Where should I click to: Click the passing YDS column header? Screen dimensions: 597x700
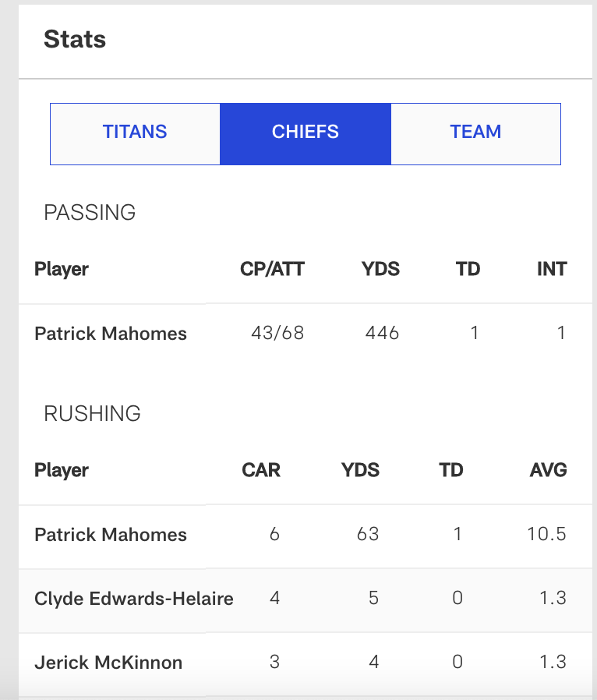[x=380, y=270]
